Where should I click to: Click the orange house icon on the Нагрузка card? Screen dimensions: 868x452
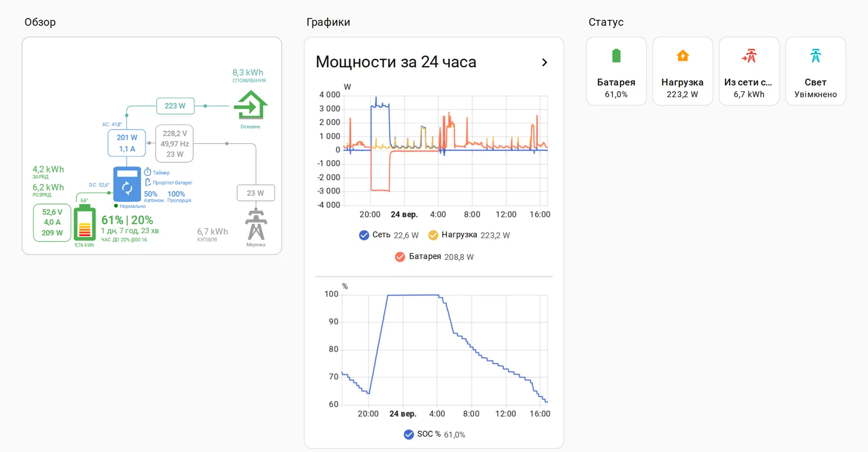click(x=682, y=56)
